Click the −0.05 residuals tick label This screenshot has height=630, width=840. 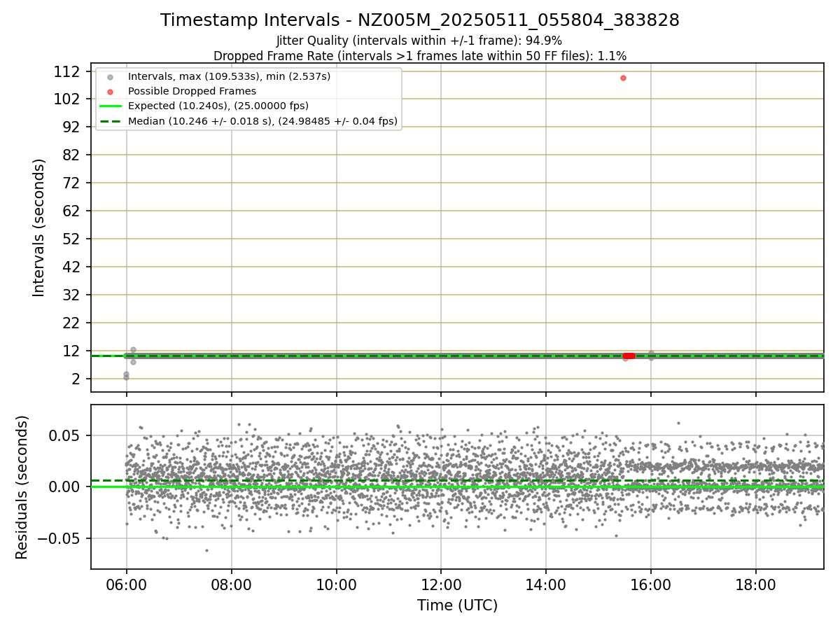(x=60, y=538)
